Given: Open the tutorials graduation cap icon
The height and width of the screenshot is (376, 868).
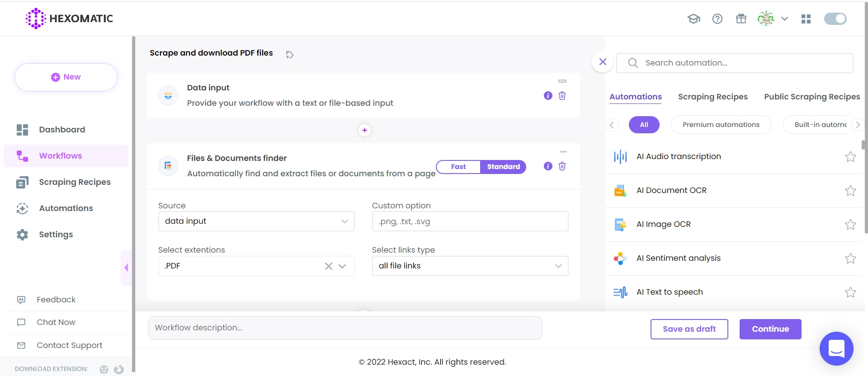Looking at the screenshot, I should pos(693,19).
